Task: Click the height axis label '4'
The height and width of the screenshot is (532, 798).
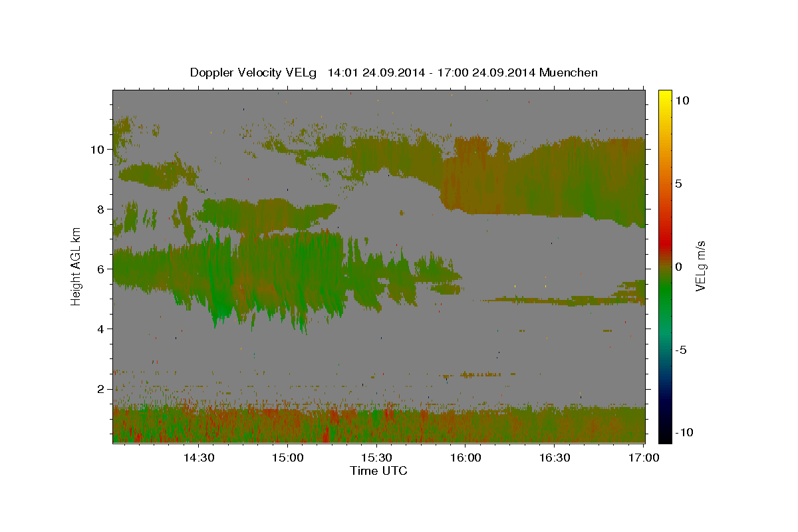Action: pos(100,329)
